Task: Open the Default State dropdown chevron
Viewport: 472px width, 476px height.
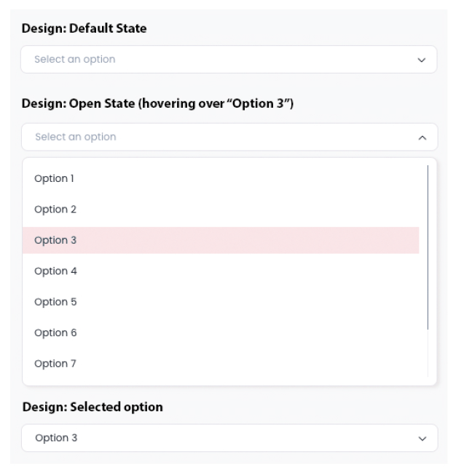Action: [421, 60]
